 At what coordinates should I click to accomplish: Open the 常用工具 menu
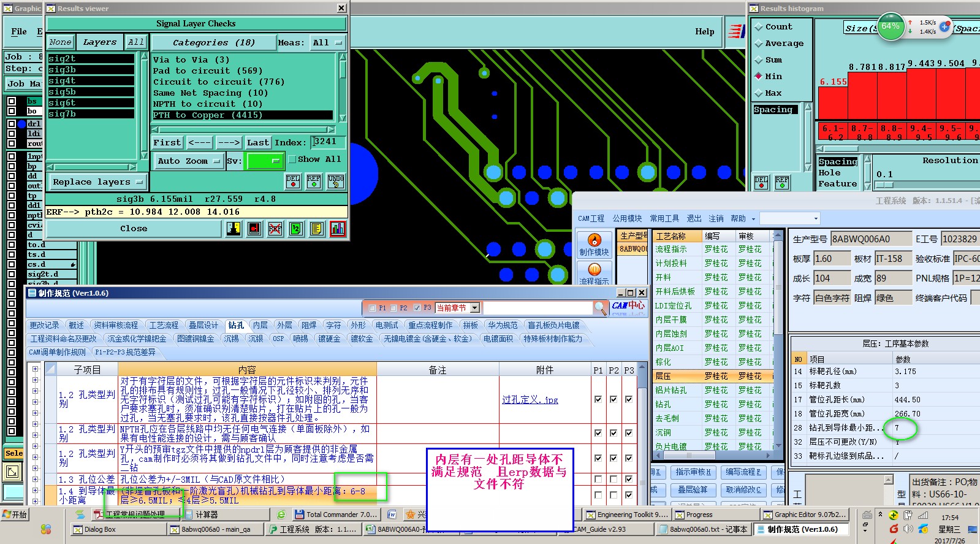(x=664, y=218)
